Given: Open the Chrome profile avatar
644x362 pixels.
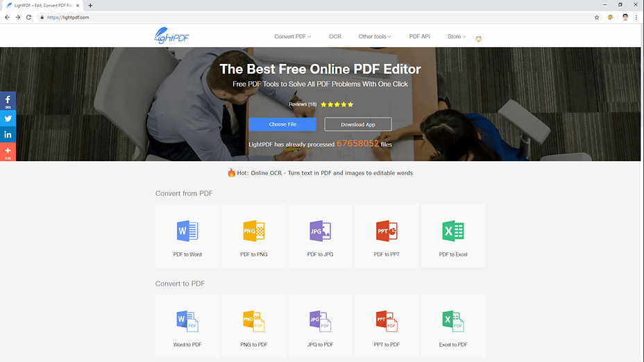Looking at the screenshot, I should [x=625, y=17].
